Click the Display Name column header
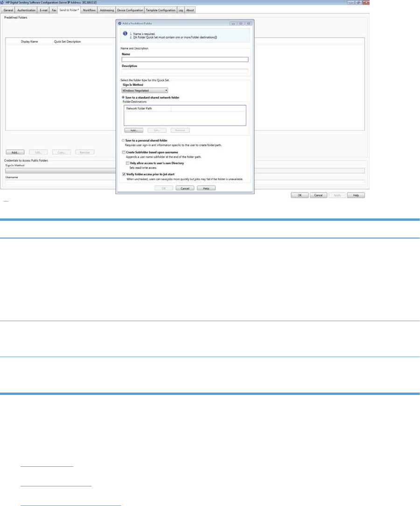The image size is (420, 506). (29, 42)
